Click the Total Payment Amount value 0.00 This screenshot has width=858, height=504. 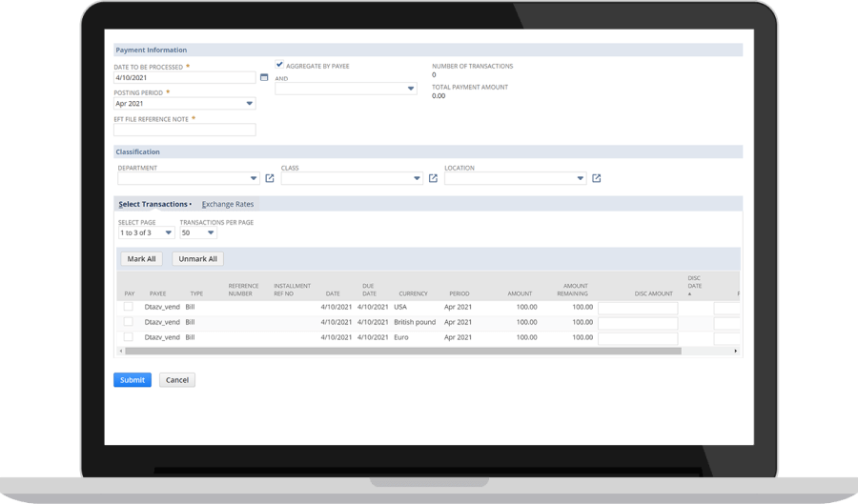pyautogui.click(x=439, y=95)
